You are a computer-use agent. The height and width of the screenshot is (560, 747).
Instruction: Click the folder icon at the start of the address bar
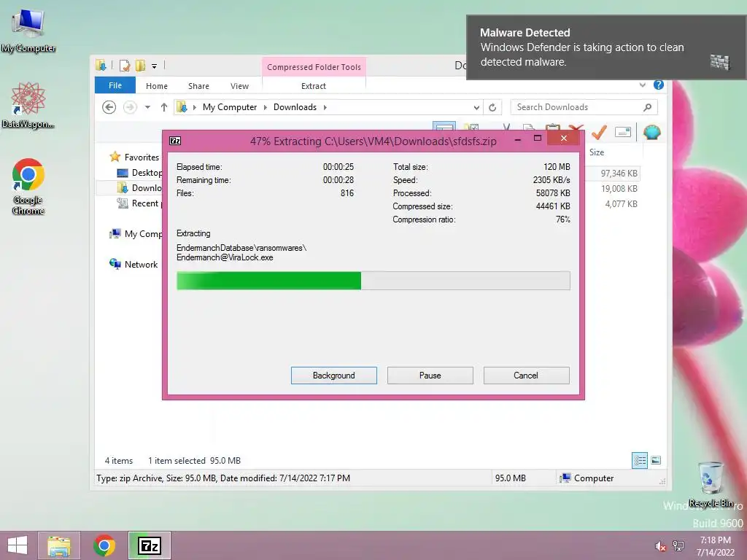[182, 107]
